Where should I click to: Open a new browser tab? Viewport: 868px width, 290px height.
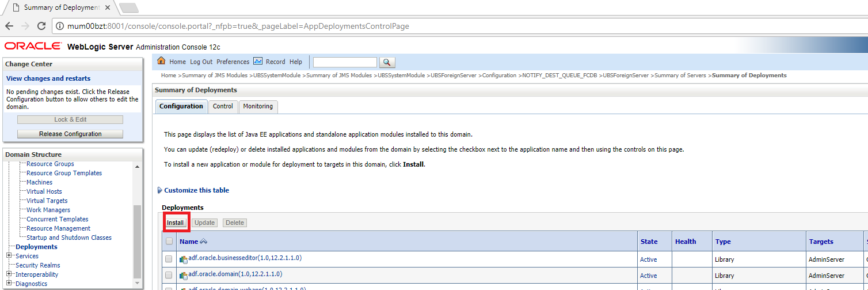coord(128,7)
